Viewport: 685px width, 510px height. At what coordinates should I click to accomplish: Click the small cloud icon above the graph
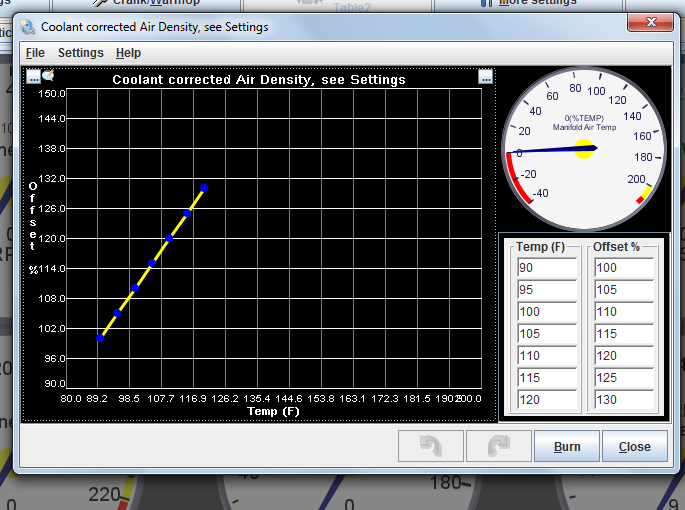pyautogui.click(x=47, y=75)
